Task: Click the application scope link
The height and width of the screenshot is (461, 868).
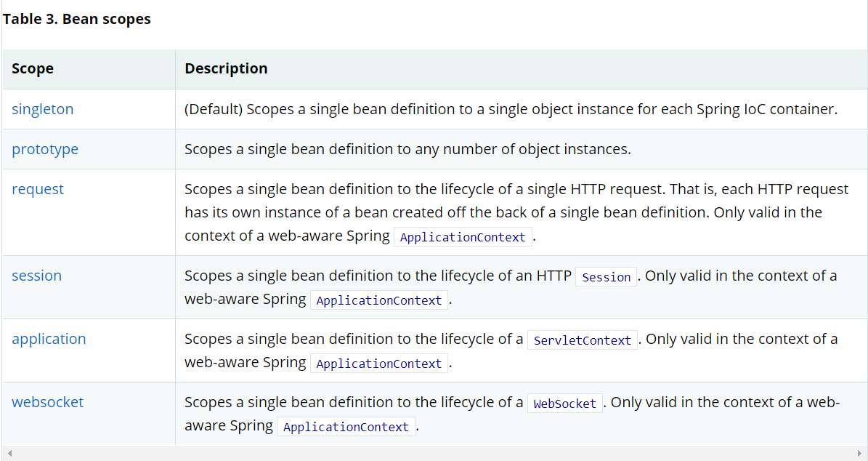Action: 49,339
